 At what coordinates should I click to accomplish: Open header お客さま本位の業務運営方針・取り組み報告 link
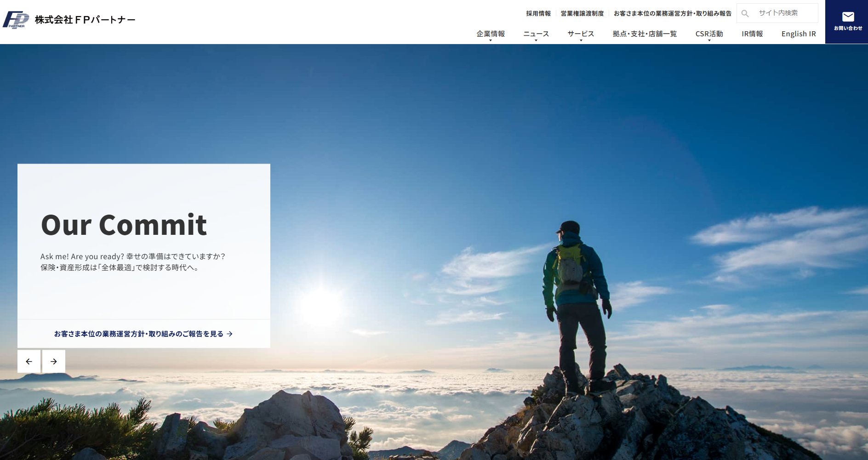tap(673, 13)
